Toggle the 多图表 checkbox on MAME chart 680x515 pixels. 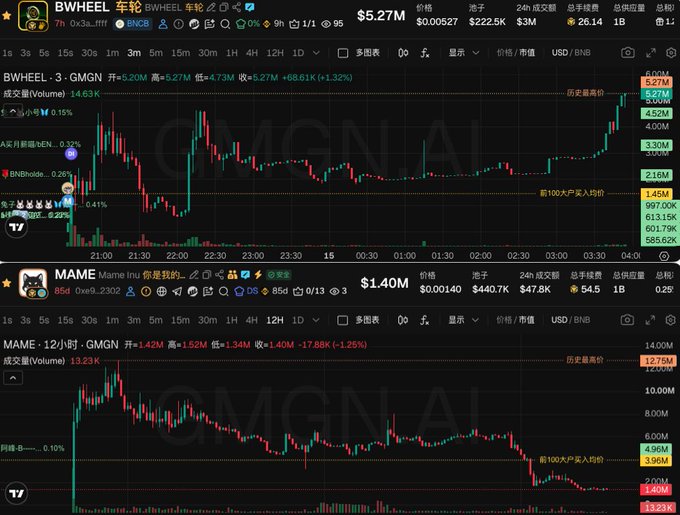pyautogui.click(x=343, y=320)
